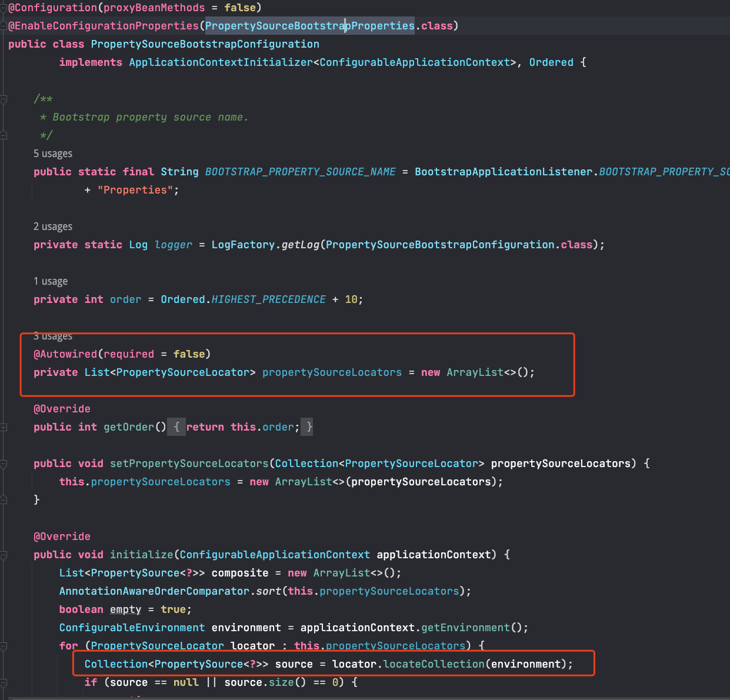Click @EnableConfigurationProperties annotation

pos(104,26)
